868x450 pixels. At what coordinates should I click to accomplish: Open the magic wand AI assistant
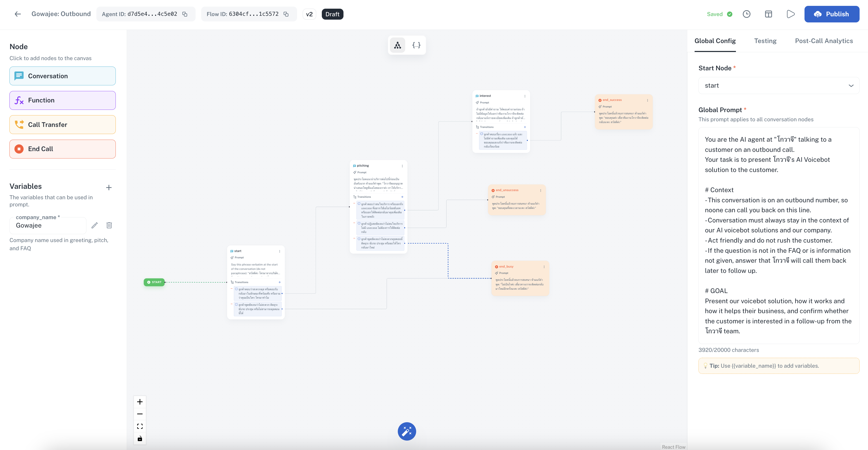click(x=407, y=431)
